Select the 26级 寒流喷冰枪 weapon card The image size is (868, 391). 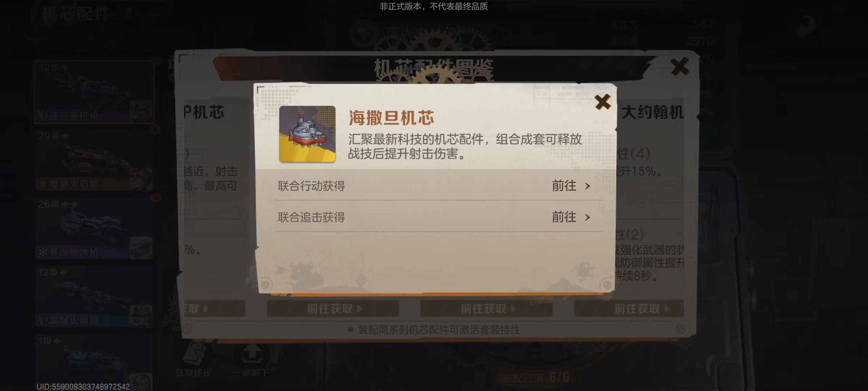(x=94, y=228)
